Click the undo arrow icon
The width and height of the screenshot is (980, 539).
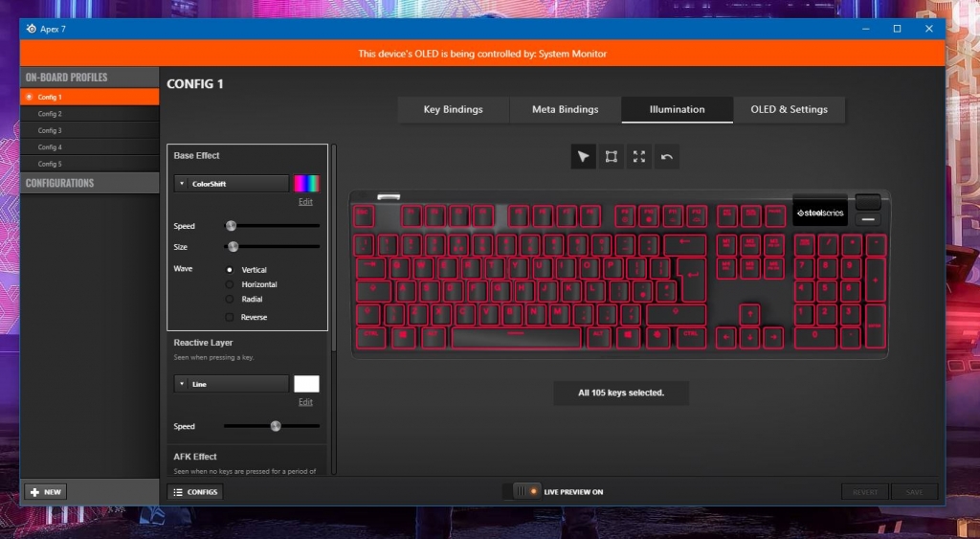pos(667,157)
